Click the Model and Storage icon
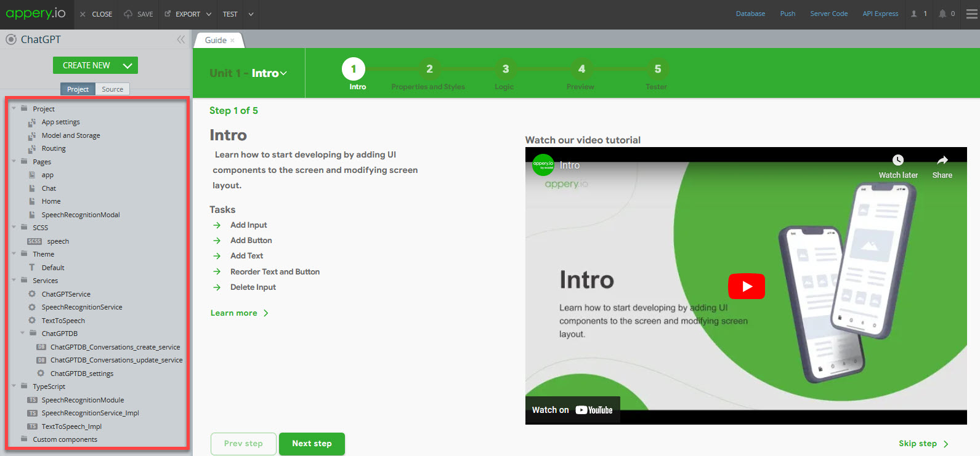The width and height of the screenshot is (980, 456). (32, 135)
